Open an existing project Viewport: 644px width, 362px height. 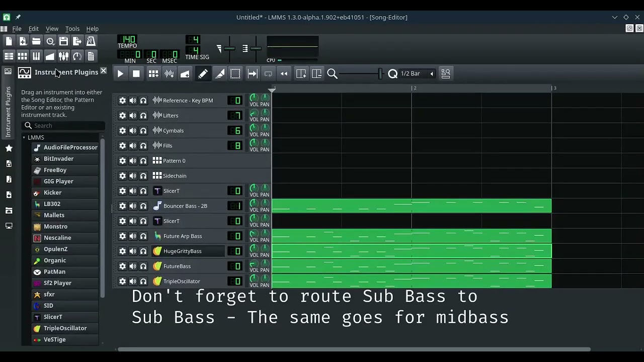tap(36, 41)
